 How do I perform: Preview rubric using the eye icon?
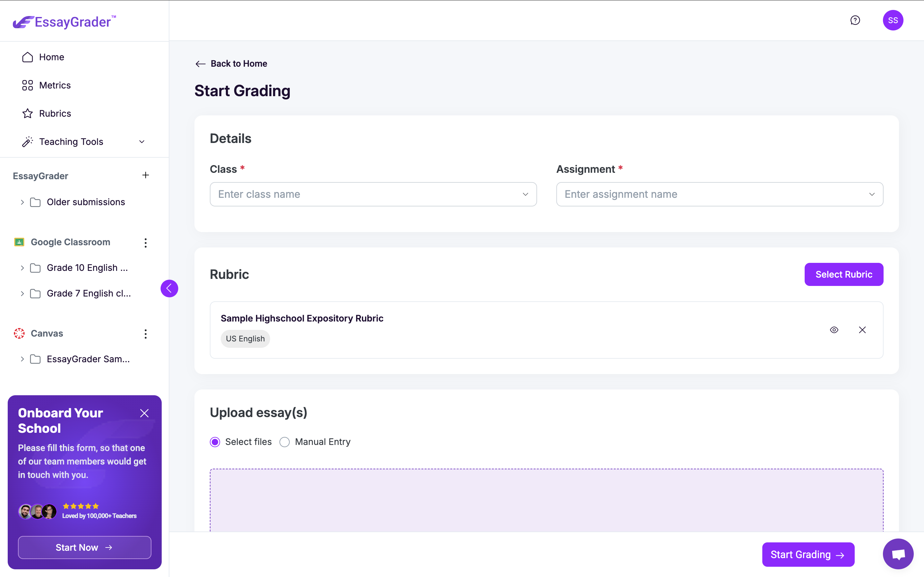(x=834, y=330)
